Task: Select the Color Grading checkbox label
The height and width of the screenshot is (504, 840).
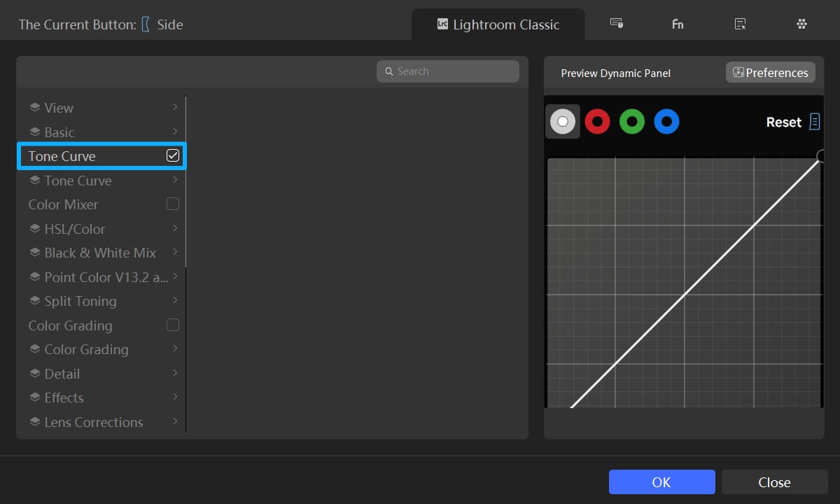Action: click(x=70, y=325)
